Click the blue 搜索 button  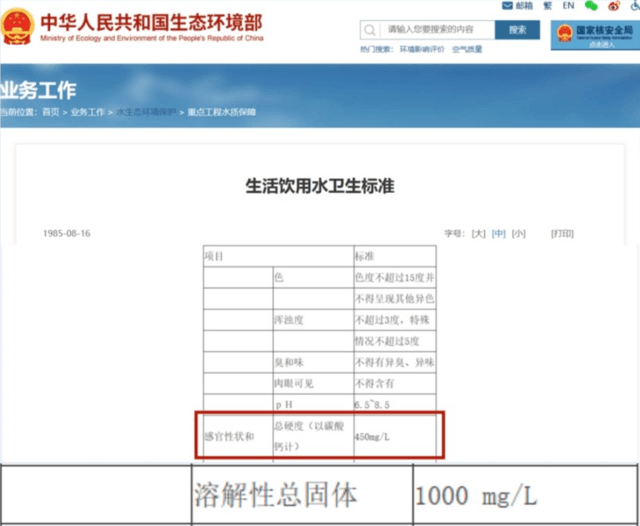tap(517, 30)
